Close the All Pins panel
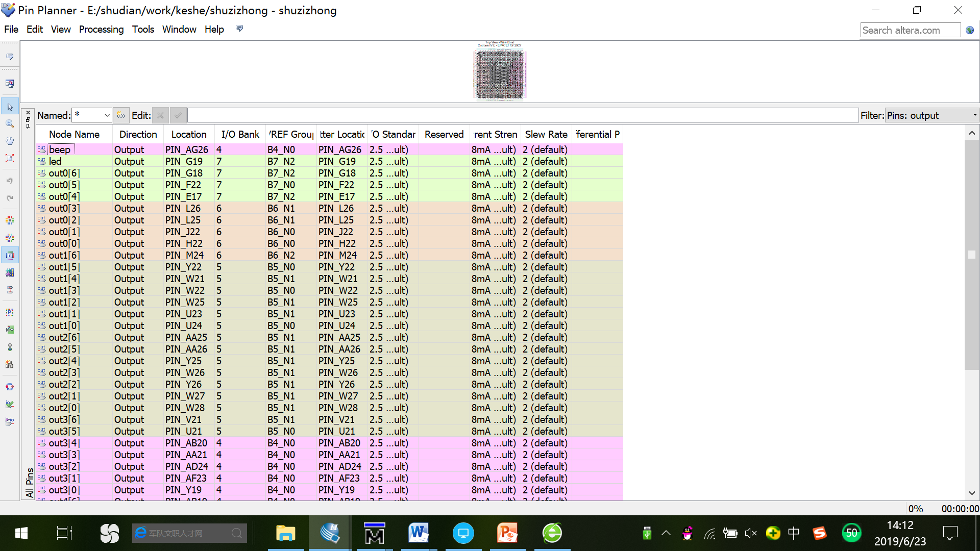Viewport: 980px width, 551px height. 28,112
